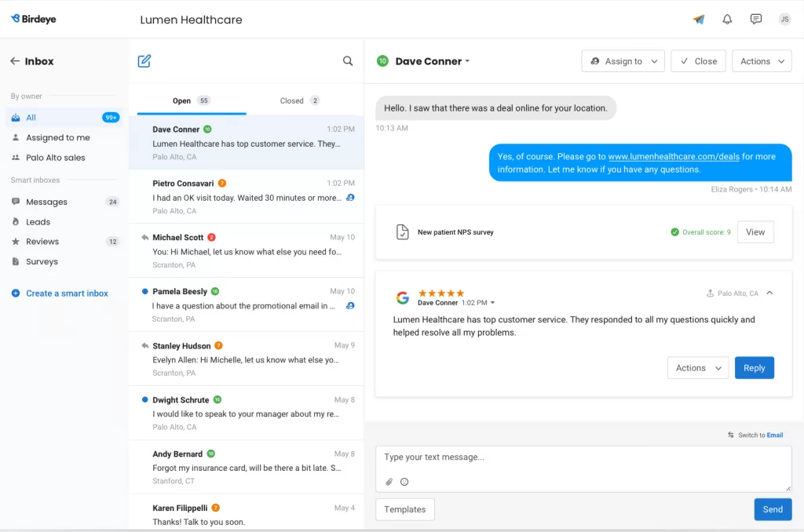Compose a new message with pencil icon
Image resolution: width=804 pixels, height=532 pixels.
pos(144,61)
